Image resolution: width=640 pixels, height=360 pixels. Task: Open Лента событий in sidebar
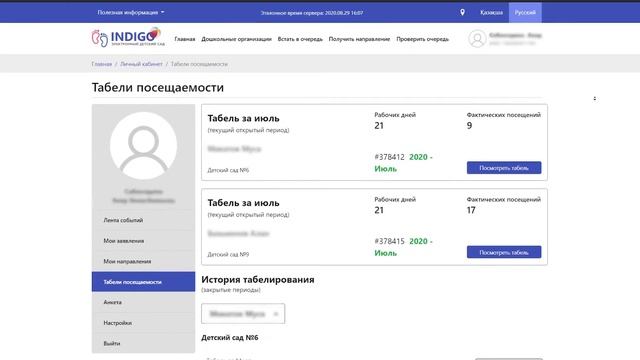pyautogui.click(x=143, y=220)
